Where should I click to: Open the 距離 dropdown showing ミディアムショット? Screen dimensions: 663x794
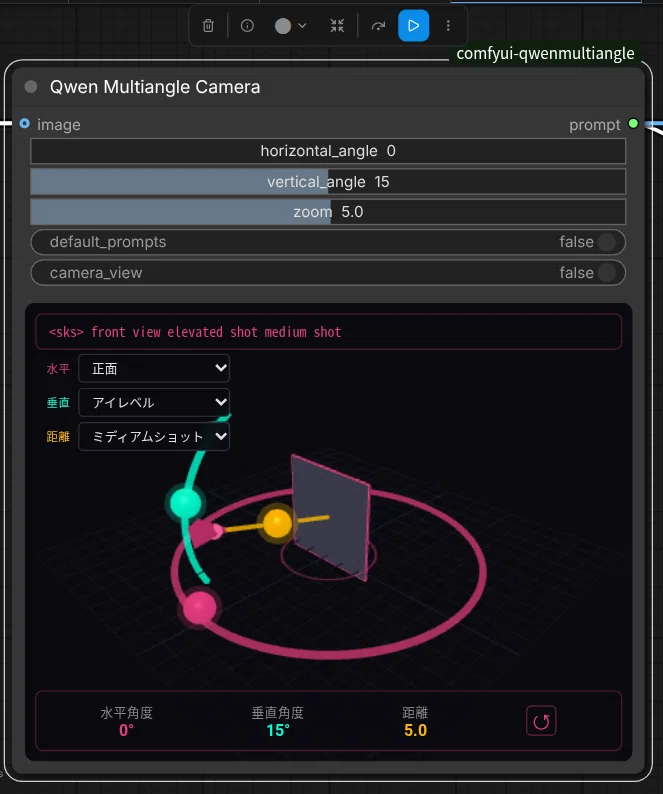pos(154,436)
